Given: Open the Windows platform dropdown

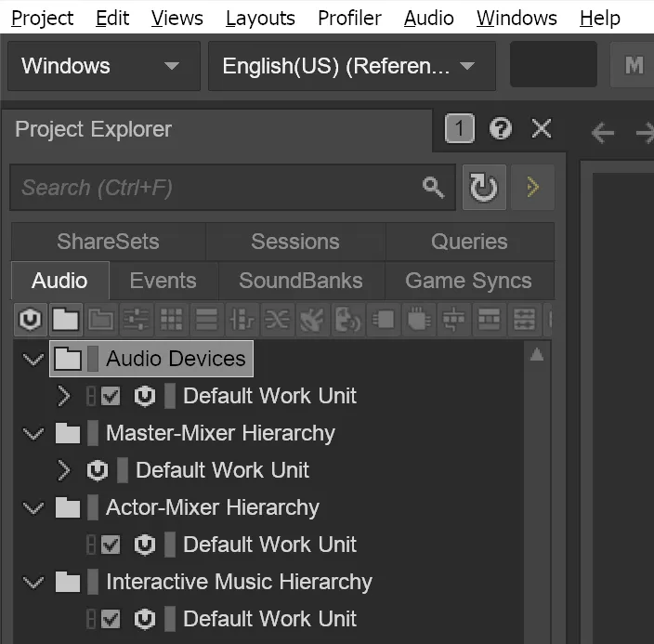Looking at the screenshot, I should point(102,66).
